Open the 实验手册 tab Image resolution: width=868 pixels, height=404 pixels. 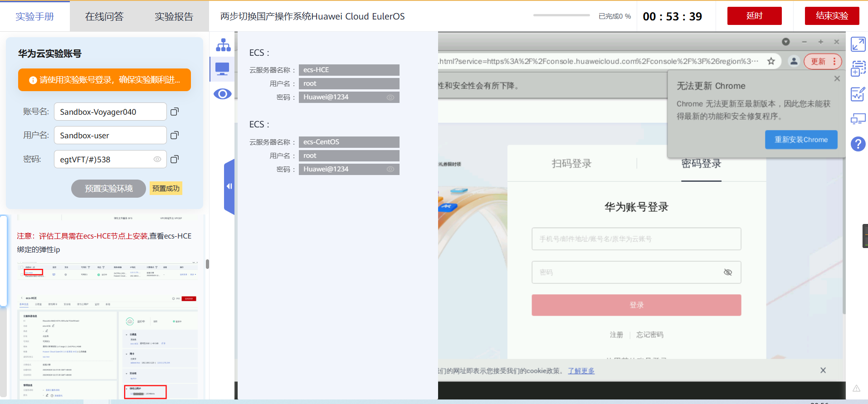(35, 16)
